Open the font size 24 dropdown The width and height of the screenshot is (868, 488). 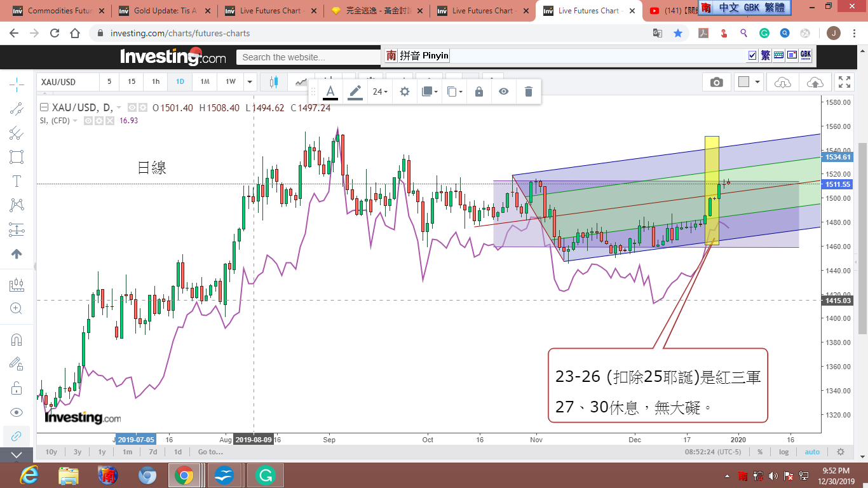pyautogui.click(x=380, y=91)
